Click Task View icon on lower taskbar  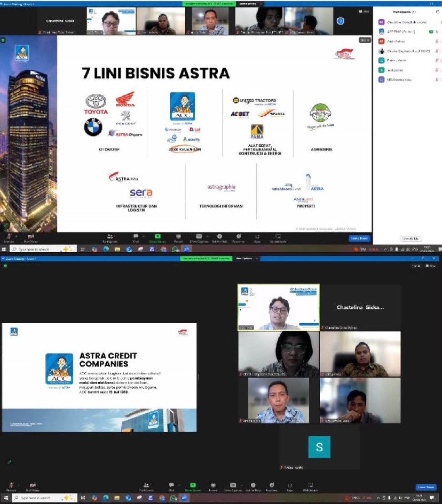83,498
